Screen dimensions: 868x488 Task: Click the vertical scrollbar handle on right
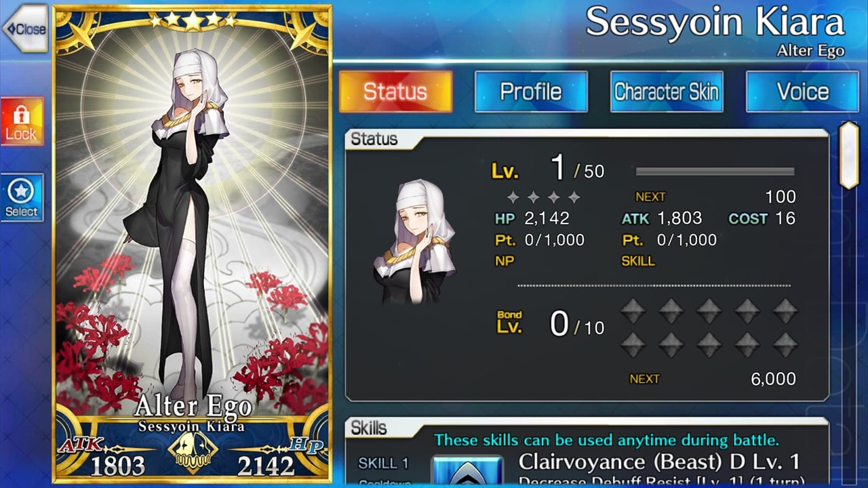point(849,155)
